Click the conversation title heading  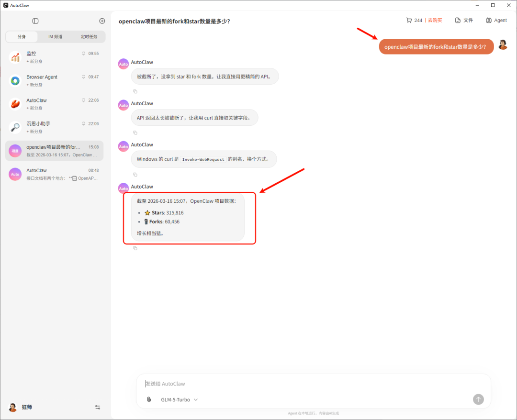click(174, 22)
